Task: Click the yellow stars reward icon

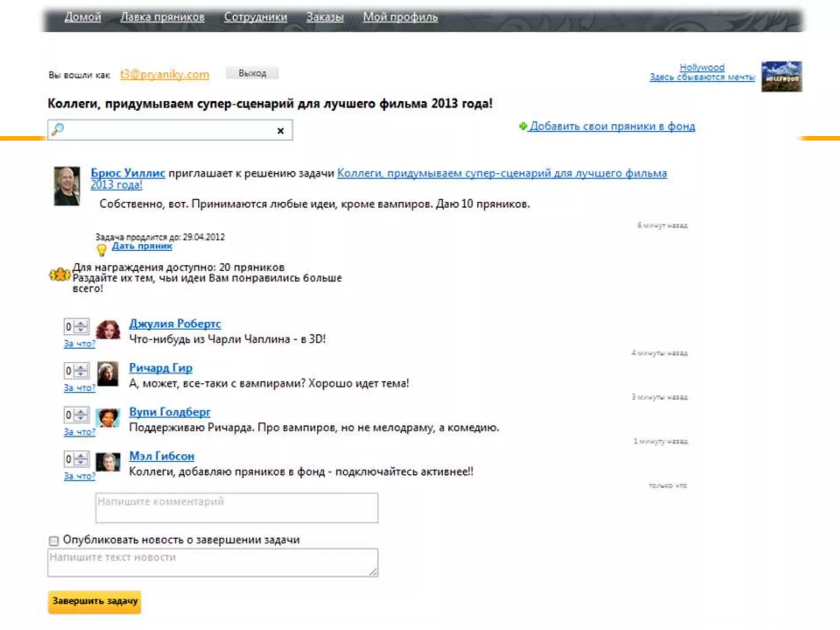Action: coord(60,274)
